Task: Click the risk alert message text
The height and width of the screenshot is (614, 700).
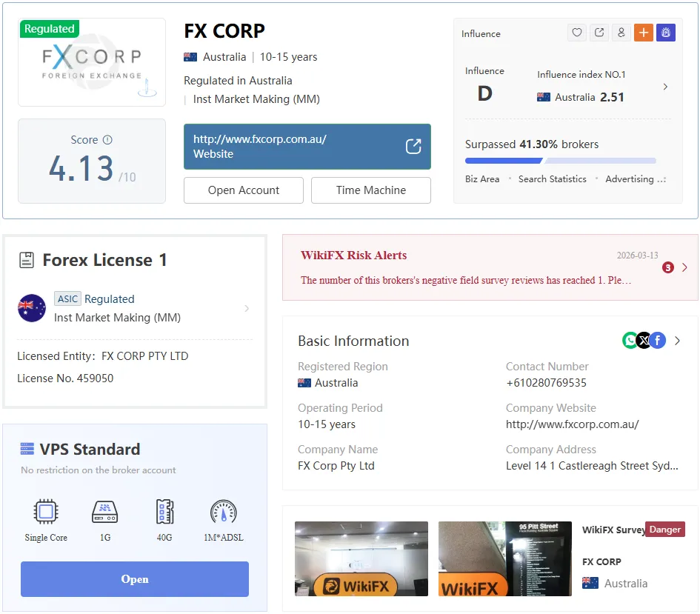Action: [466, 280]
